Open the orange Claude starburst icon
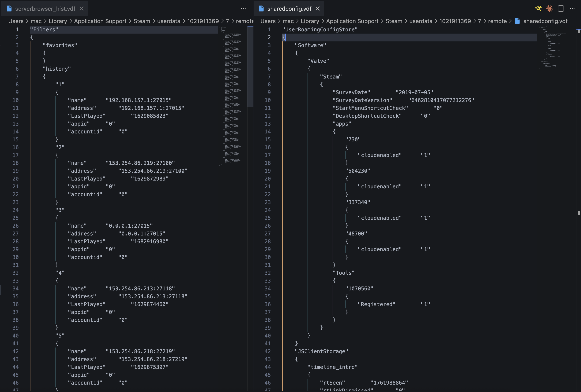 (550, 9)
